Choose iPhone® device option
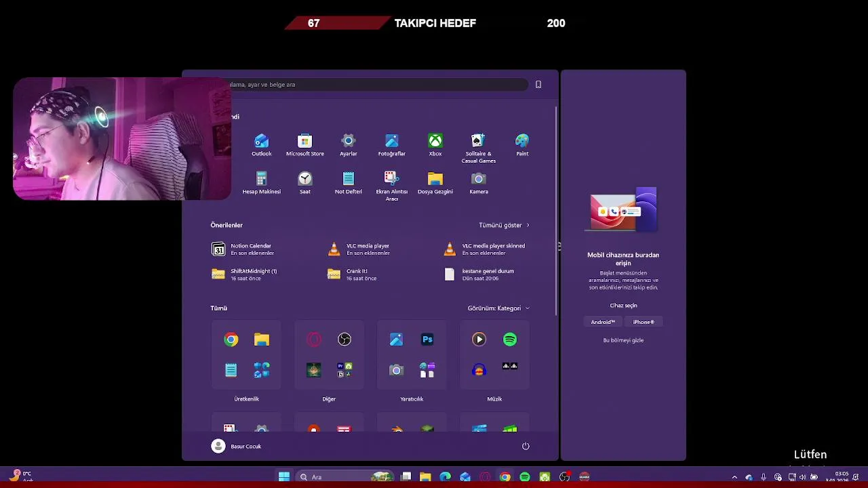Screen dimensions: 868x488 pyautogui.click(x=644, y=322)
